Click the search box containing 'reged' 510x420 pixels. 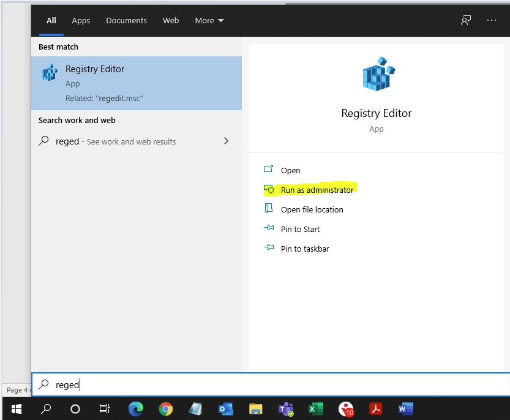coord(269,384)
